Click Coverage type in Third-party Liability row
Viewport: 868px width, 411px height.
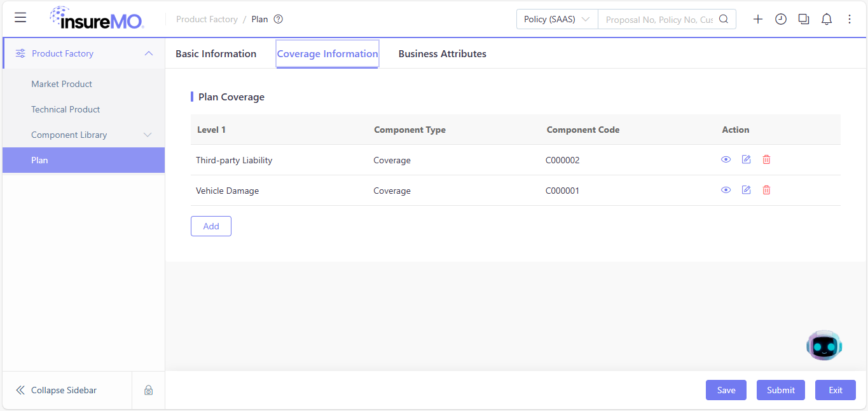392,160
